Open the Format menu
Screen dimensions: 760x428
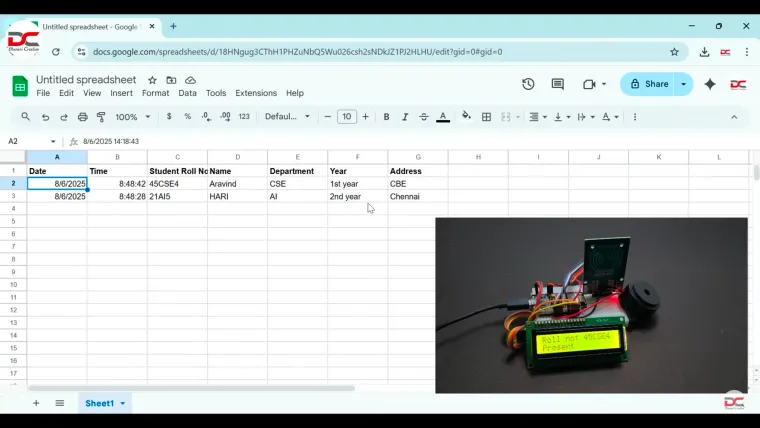click(156, 93)
